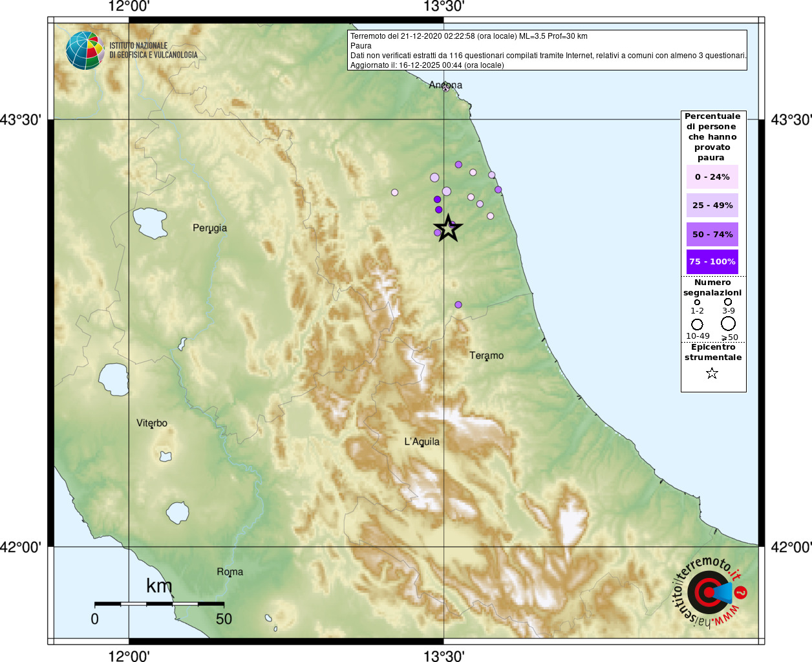812x662 pixels.
Task: Click the ≥50 reports circle in legend
Action: (x=728, y=324)
